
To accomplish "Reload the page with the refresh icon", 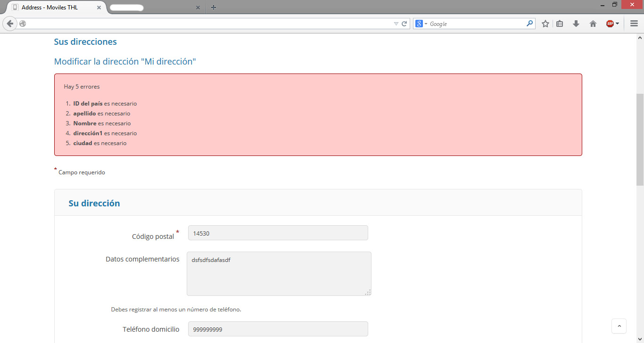I will (x=405, y=24).
